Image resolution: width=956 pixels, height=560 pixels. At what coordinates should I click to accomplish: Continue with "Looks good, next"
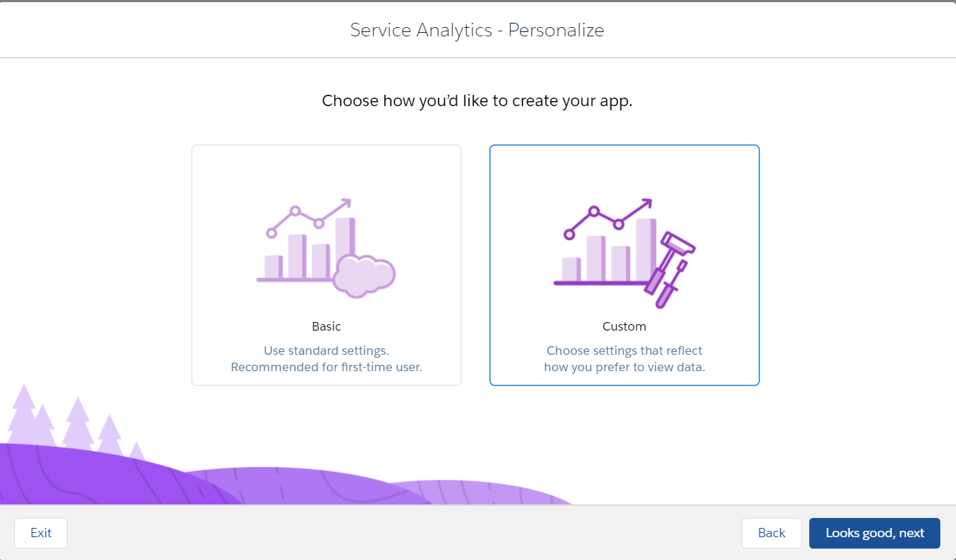click(875, 533)
